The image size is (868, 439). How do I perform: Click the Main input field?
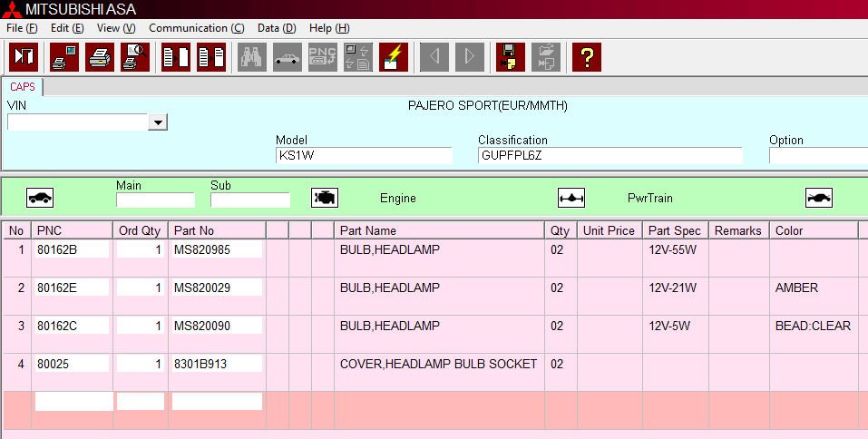(155, 200)
